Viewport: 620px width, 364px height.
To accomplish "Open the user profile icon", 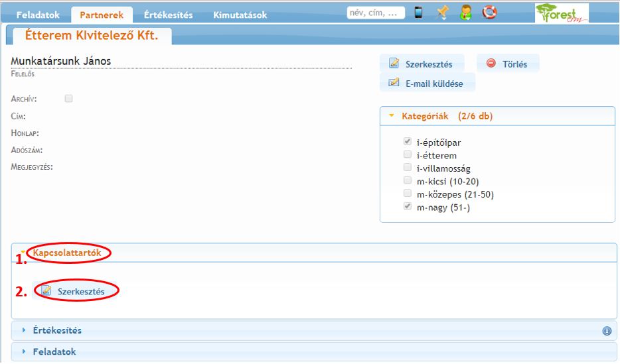I will coord(466,13).
